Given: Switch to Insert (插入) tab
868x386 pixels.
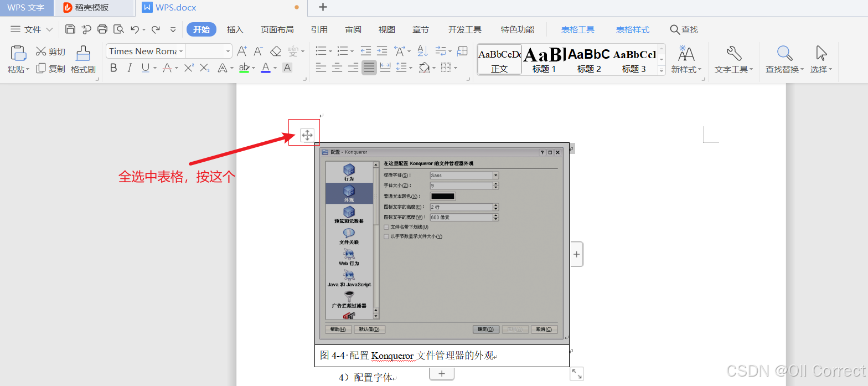Looking at the screenshot, I should pos(235,29).
